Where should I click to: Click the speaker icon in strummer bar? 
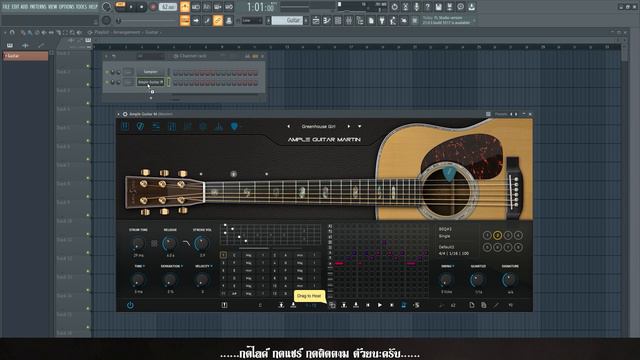coord(511,305)
